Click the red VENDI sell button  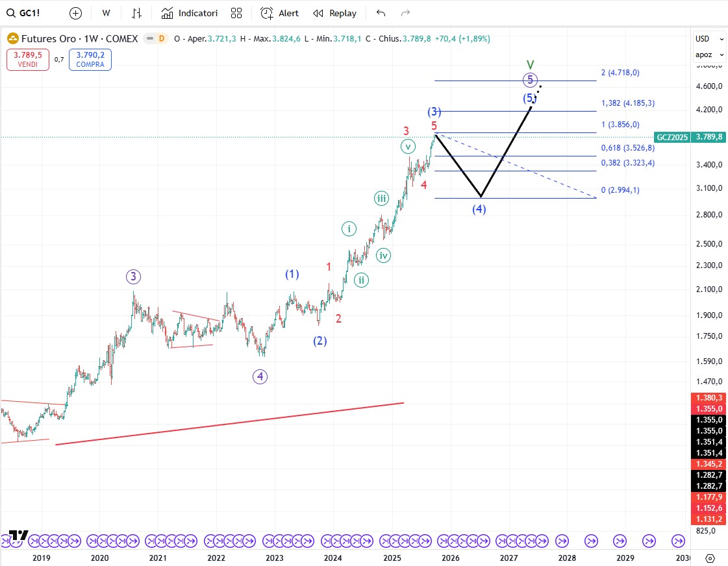pos(27,60)
